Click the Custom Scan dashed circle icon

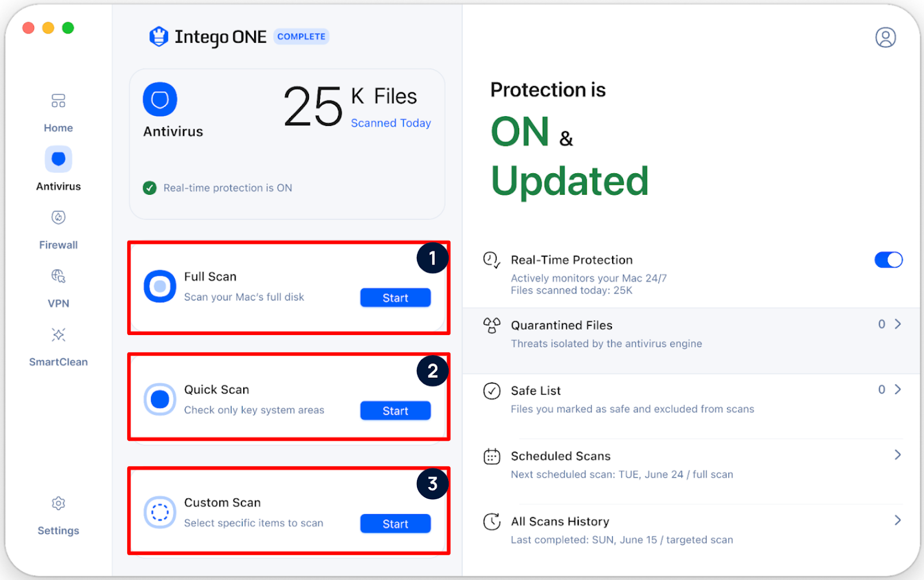[x=160, y=512]
